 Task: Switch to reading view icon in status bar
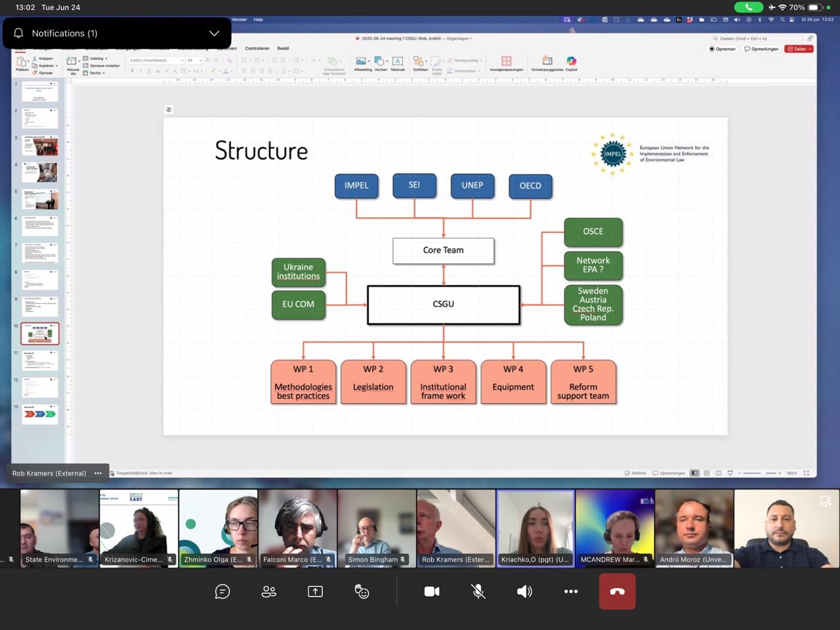pos(719,473)
